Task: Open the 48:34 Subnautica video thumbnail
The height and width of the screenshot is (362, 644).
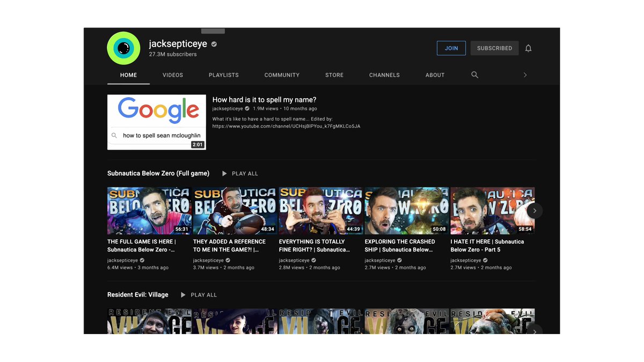Action: pos(235,211)
